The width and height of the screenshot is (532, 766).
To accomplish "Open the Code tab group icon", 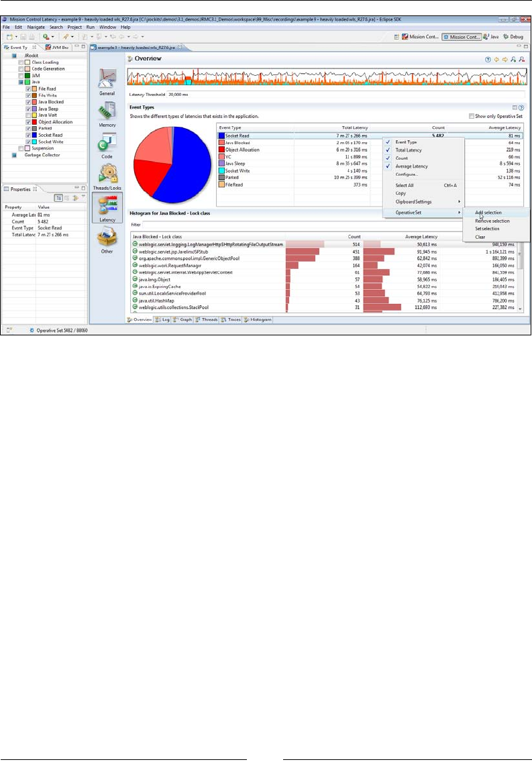I will (x=107, y=143).
